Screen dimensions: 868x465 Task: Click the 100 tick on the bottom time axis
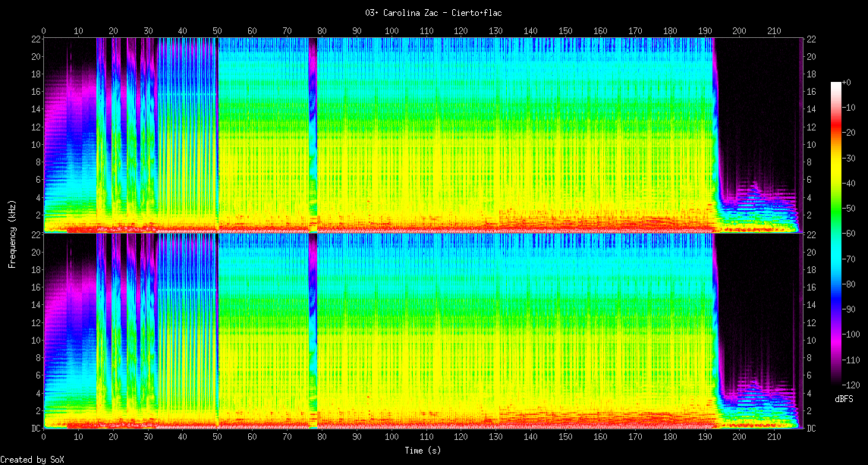[x=391, y=437]
